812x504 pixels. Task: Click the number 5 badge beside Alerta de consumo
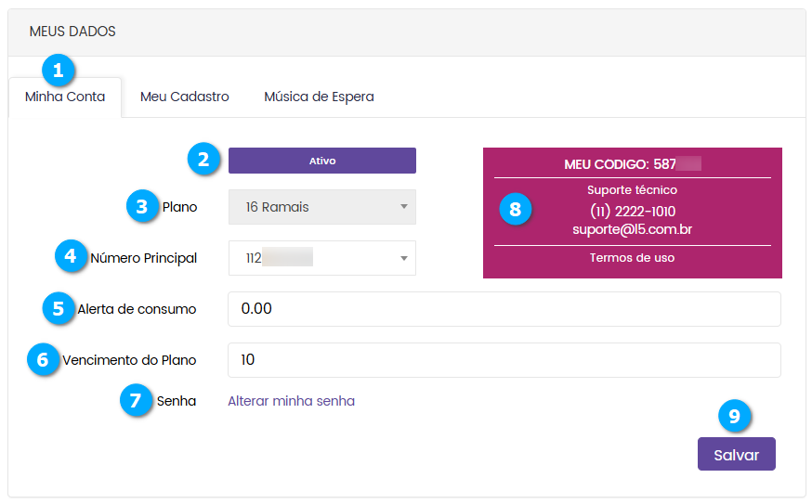tap(59, 308)
